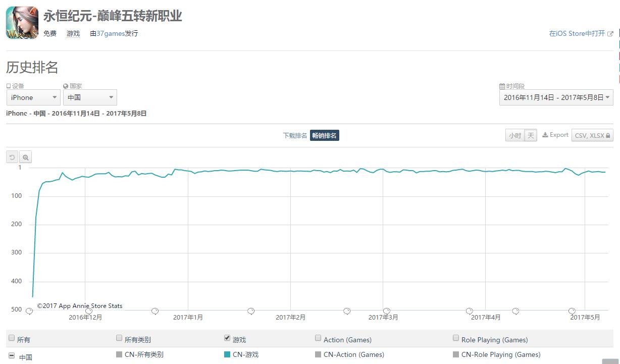Click the chart reset zoom icon

coord(12,157)
